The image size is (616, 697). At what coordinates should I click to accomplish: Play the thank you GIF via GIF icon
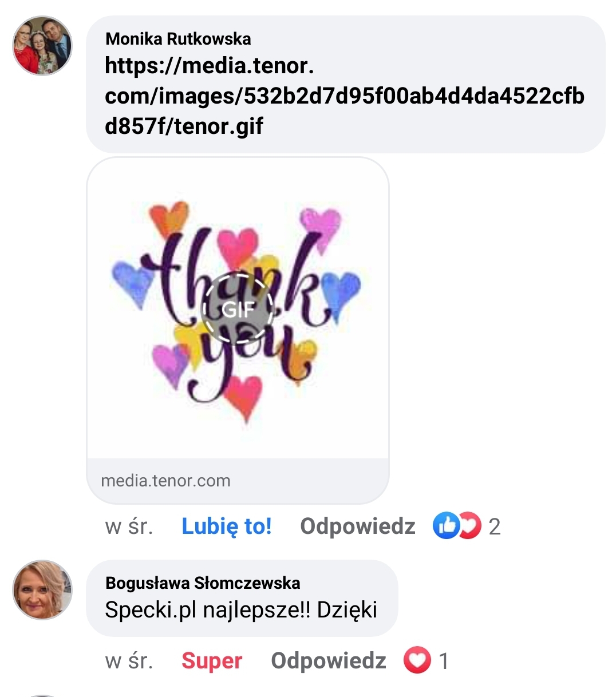tap(238, 309)
